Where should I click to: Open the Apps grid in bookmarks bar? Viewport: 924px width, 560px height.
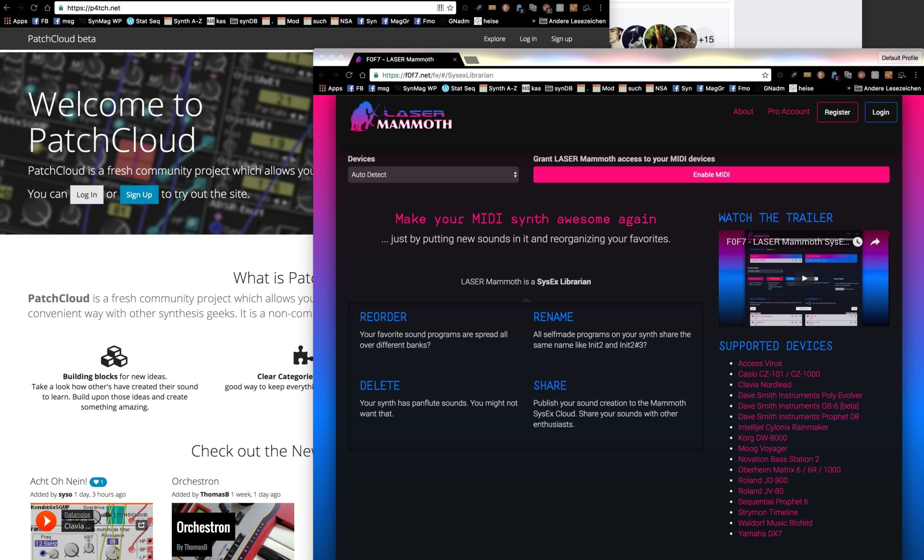[330, 88]
